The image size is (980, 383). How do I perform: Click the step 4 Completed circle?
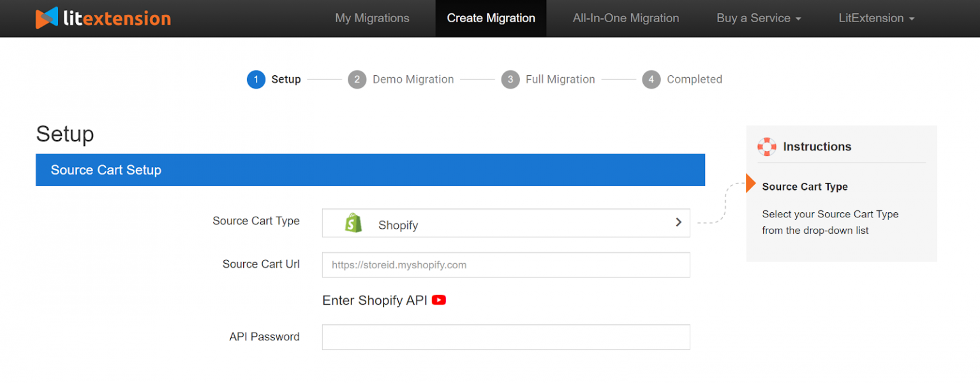(651, 79)
